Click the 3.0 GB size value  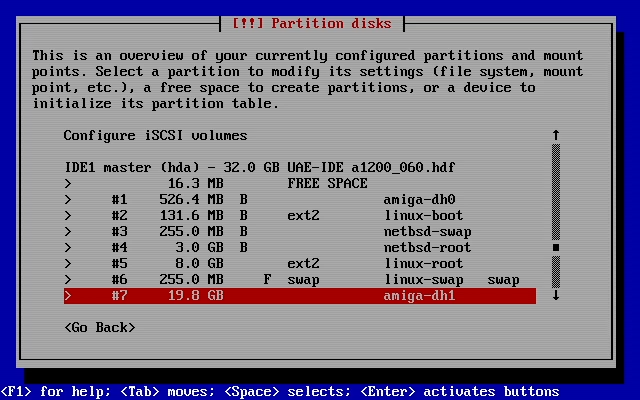pyautogui.click(x=200, y=247)
